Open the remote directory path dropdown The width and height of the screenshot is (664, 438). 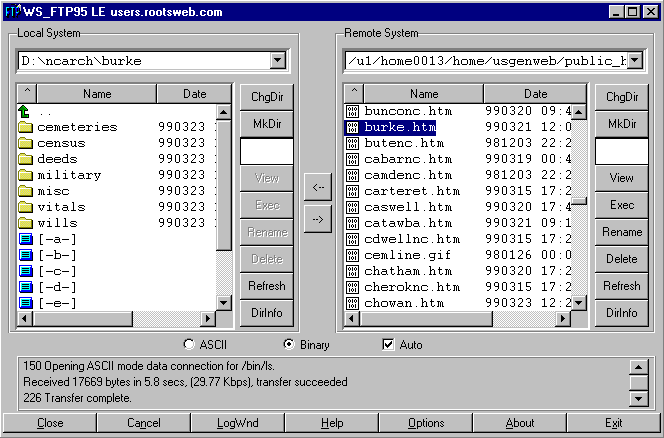[632, 61]
